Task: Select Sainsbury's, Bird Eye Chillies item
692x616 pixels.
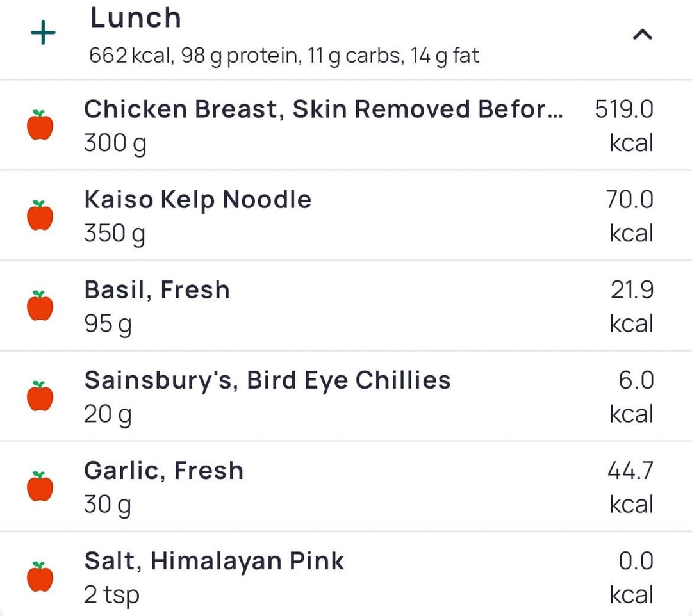Action: click(346, 397)
